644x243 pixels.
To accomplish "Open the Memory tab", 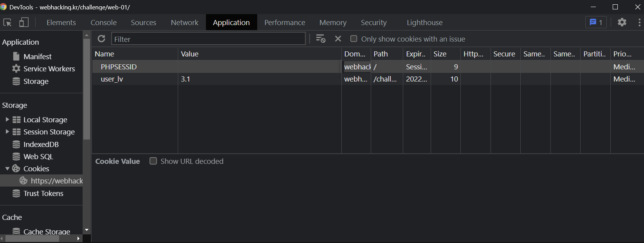I will [333, 22].
